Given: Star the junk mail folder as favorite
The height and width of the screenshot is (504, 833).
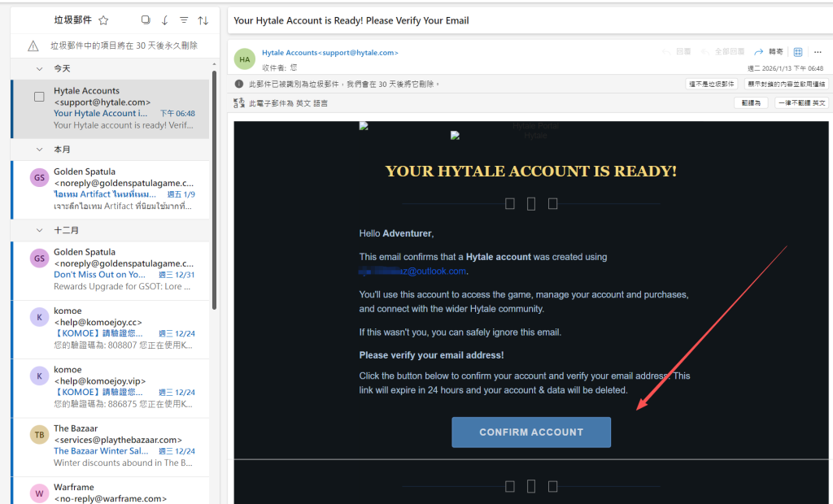Looking at the screenshot, I should point(103,20).
